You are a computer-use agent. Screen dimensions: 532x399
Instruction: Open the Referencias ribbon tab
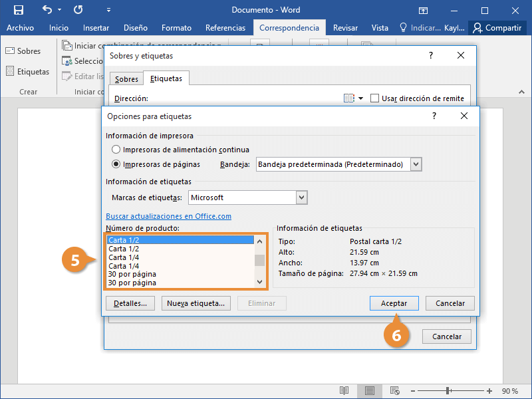click(x=225, y=28)
